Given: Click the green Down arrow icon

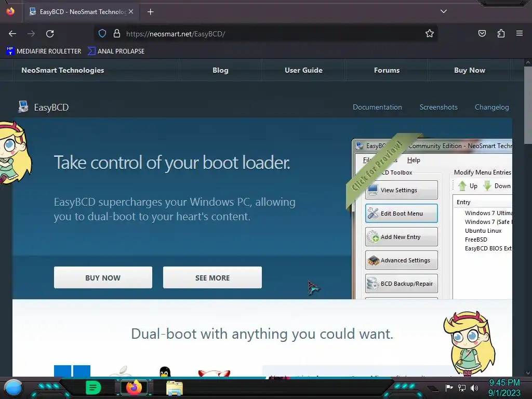Looking at the screenshot, I should point(487,186).
